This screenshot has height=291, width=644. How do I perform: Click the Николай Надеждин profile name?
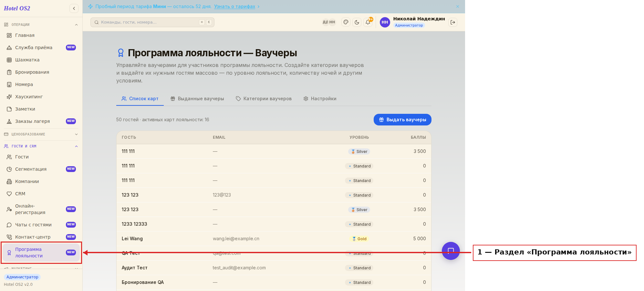[419, 19]
